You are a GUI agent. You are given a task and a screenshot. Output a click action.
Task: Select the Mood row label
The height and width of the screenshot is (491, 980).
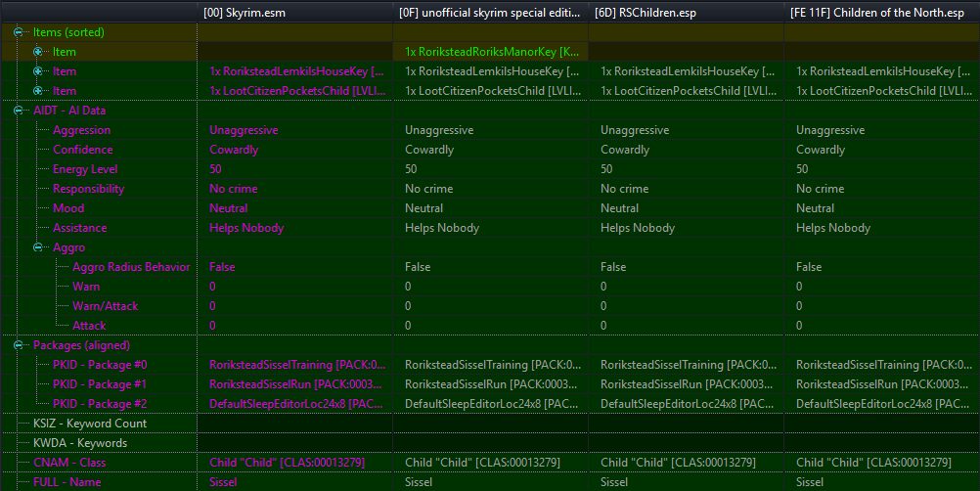68,208
